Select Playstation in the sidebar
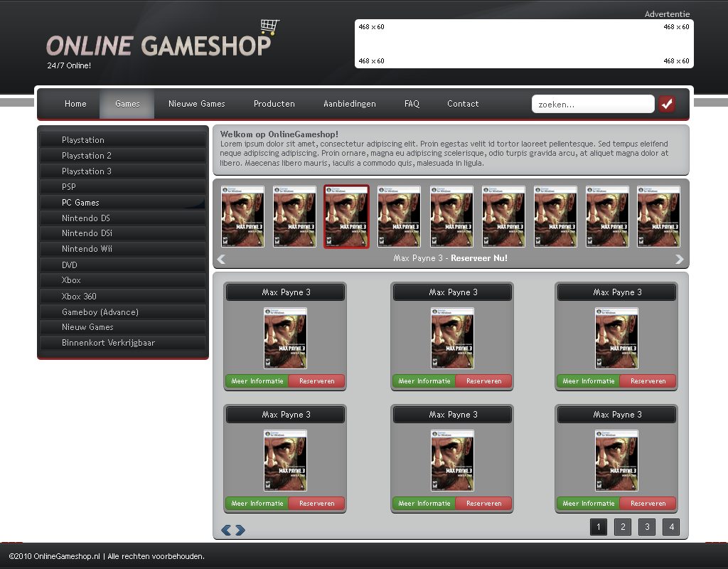Viewport: 728px width, 569px height. point(123,140)
